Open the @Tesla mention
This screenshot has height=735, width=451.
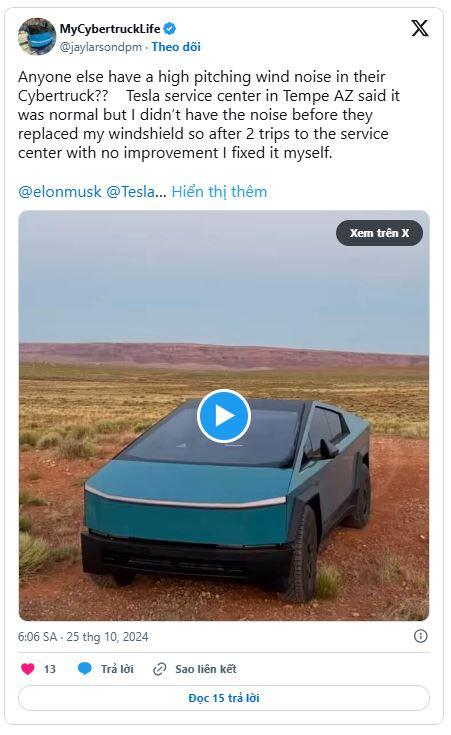(131, 192)
